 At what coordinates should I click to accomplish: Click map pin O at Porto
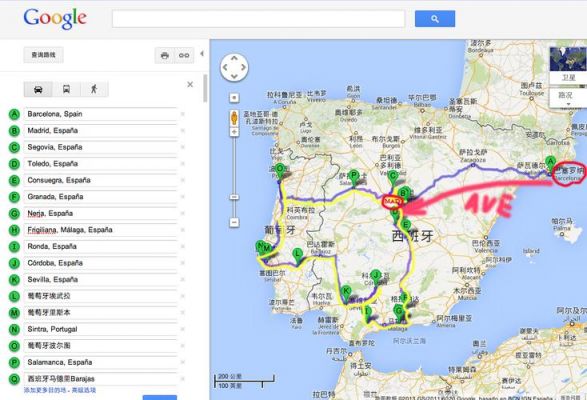[x=280, y=172]
